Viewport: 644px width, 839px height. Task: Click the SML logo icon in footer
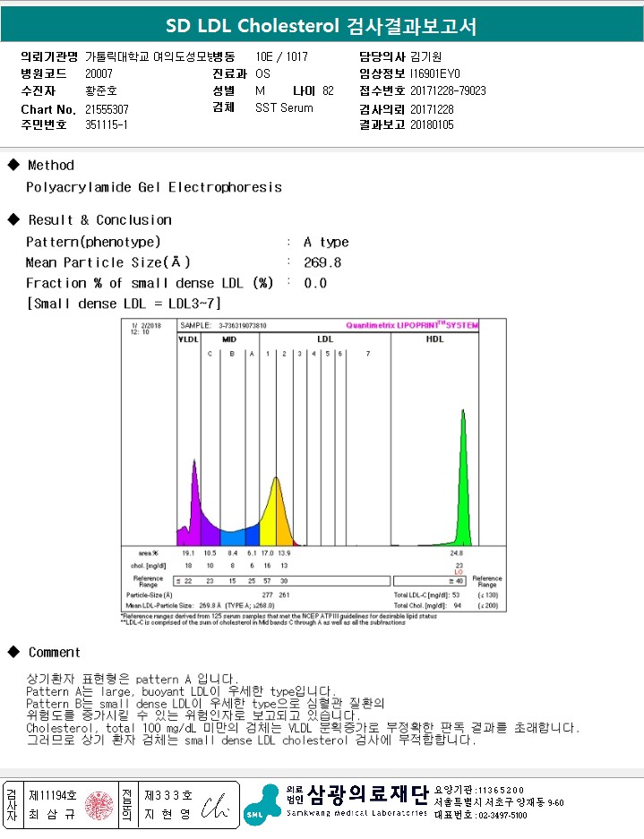[262, 805]
